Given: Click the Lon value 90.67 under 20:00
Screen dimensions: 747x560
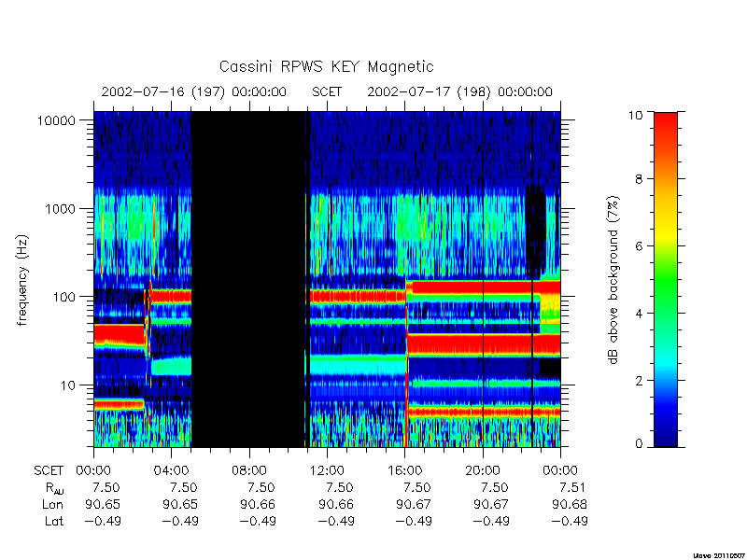Looking at the screenshot, I should [491, 504].
